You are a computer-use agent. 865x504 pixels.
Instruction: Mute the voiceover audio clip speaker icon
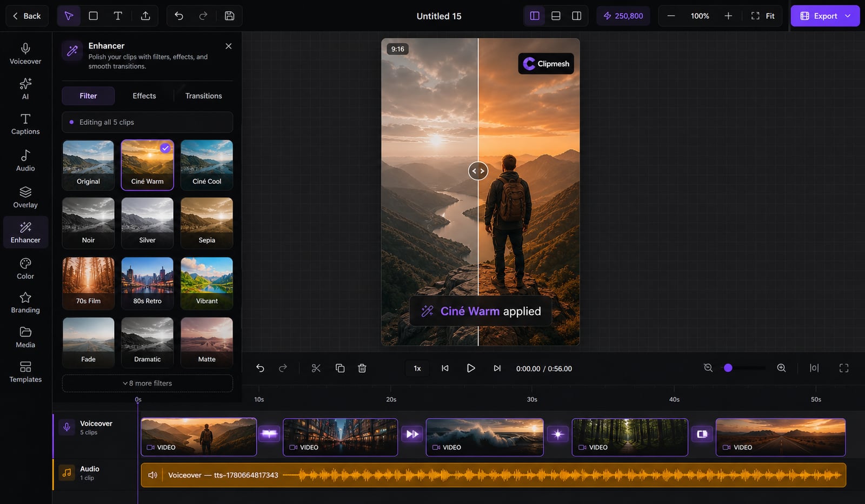click(153, 475)
